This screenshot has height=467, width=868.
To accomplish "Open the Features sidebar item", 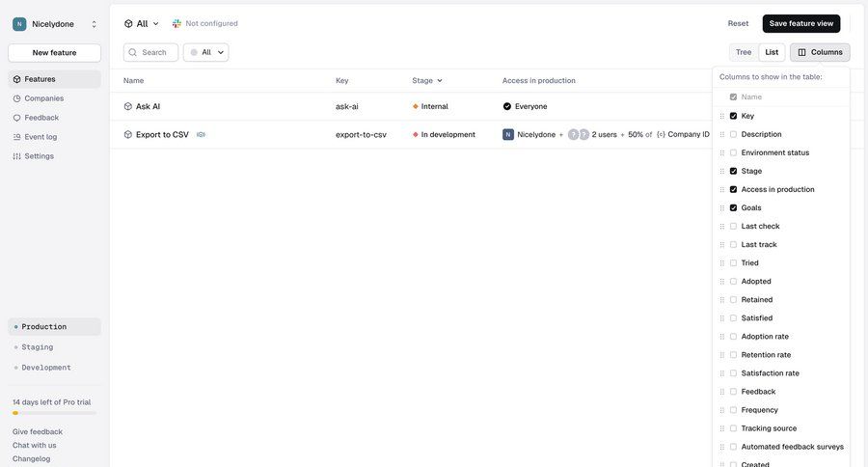I will 54,79.
